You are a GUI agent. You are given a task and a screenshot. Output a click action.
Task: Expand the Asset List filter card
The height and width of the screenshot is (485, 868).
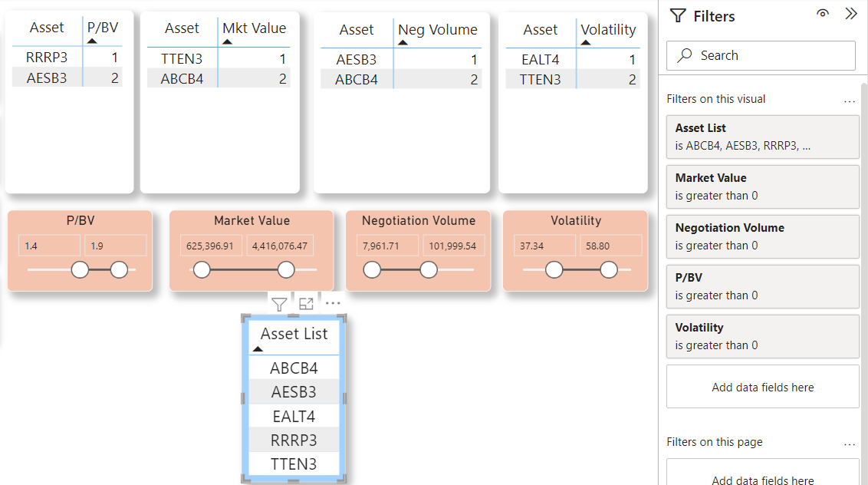pyautogui.click(x=762, y=137)
